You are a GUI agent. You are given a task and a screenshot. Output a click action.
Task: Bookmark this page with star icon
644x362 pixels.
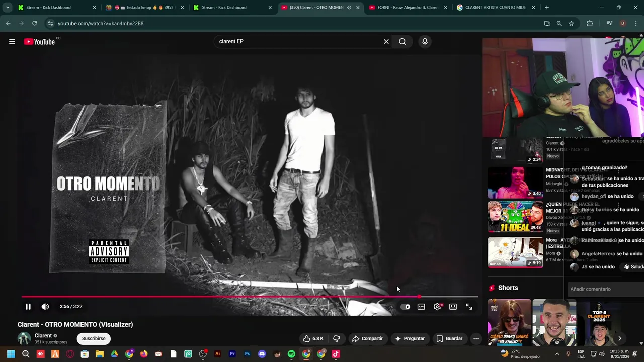click(x=571, y=23)
